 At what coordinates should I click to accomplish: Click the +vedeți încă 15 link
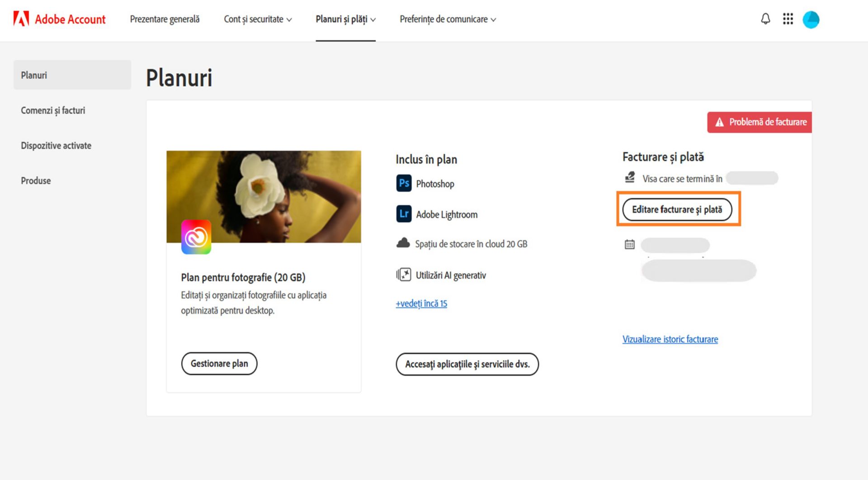420,303
